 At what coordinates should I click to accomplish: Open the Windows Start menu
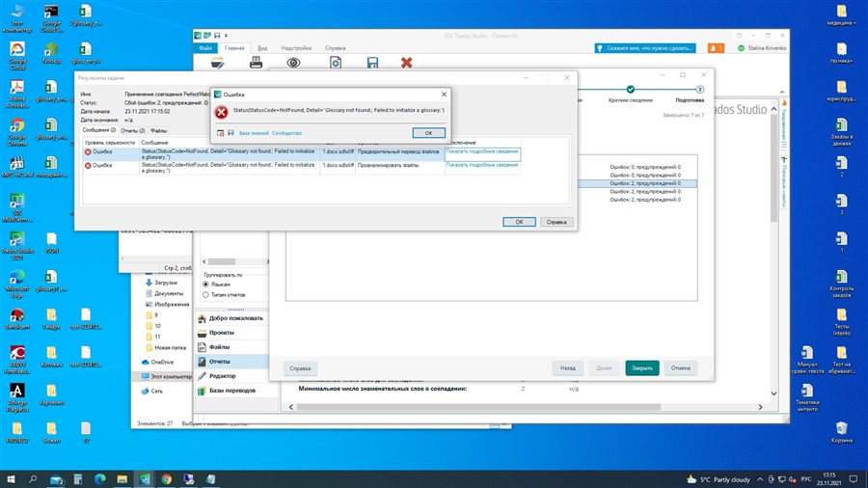(x=11, y=479)
